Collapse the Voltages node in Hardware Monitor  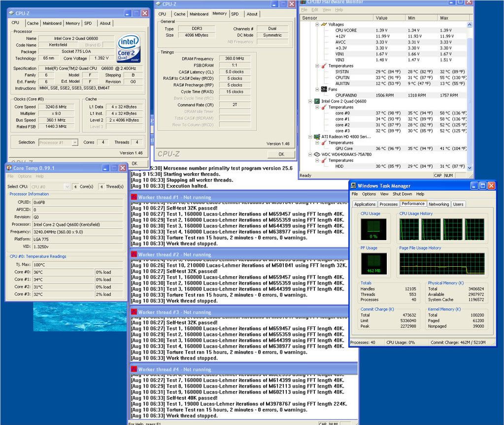click(x=317, y=25)
